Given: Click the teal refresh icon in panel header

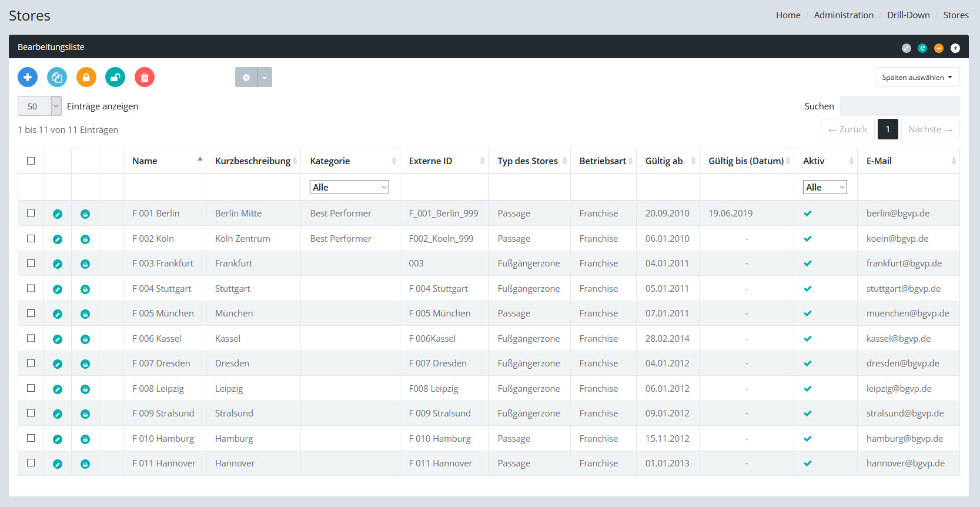Looking at the screenshot, I should pyautogui.click(x=922, y=48).
